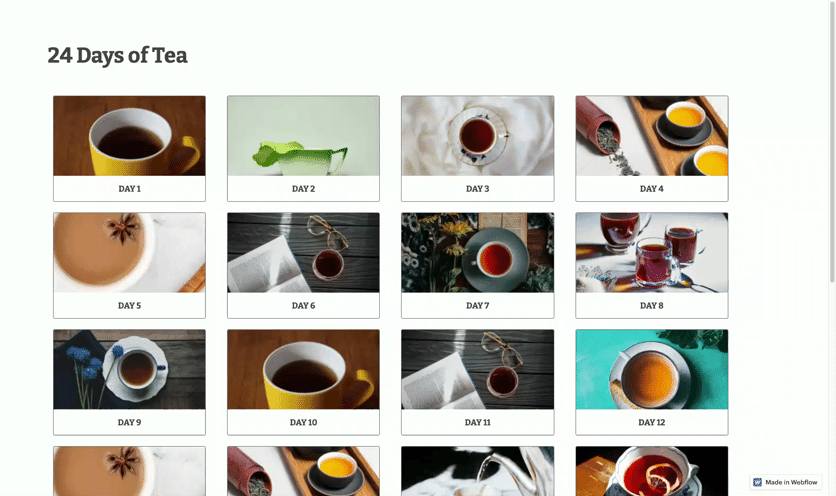This screenshot has height=496, width=836.
Task: Click the Day 4 loose-leaf tea tray image
Action: pyautogui.click(x=652, y=136)
